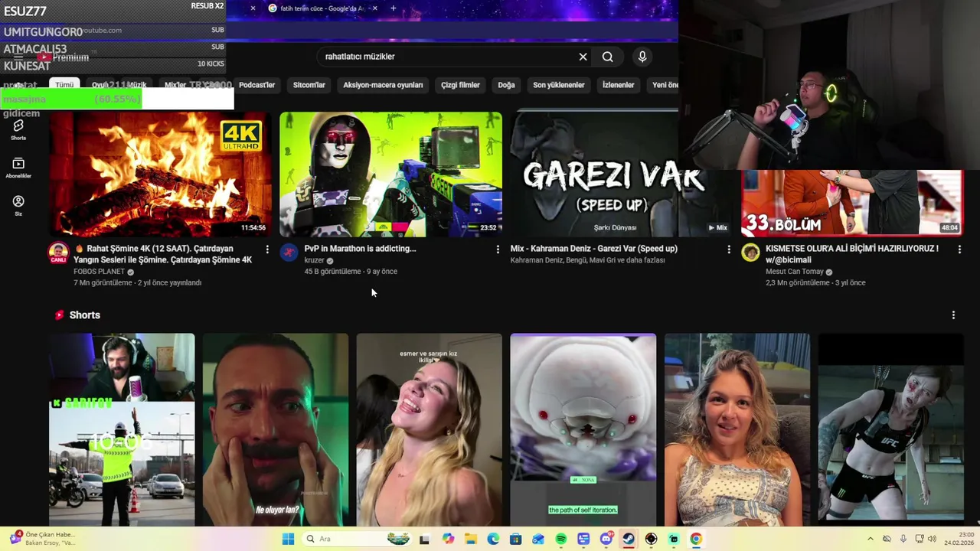Select the Sitcom'lar filter chip
980x551 pixels.
pos(309,85)
